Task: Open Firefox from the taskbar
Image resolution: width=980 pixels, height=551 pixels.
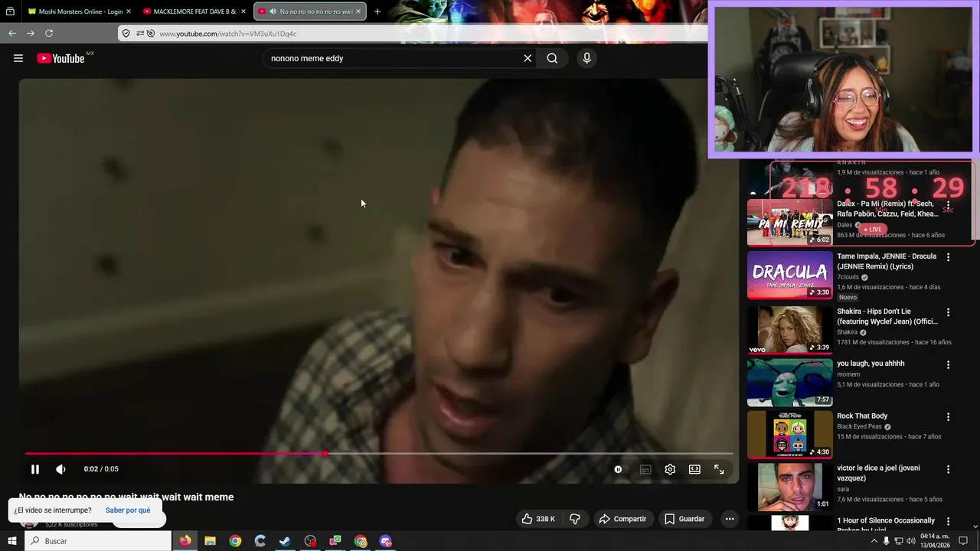Action: (x=185, y=541)
